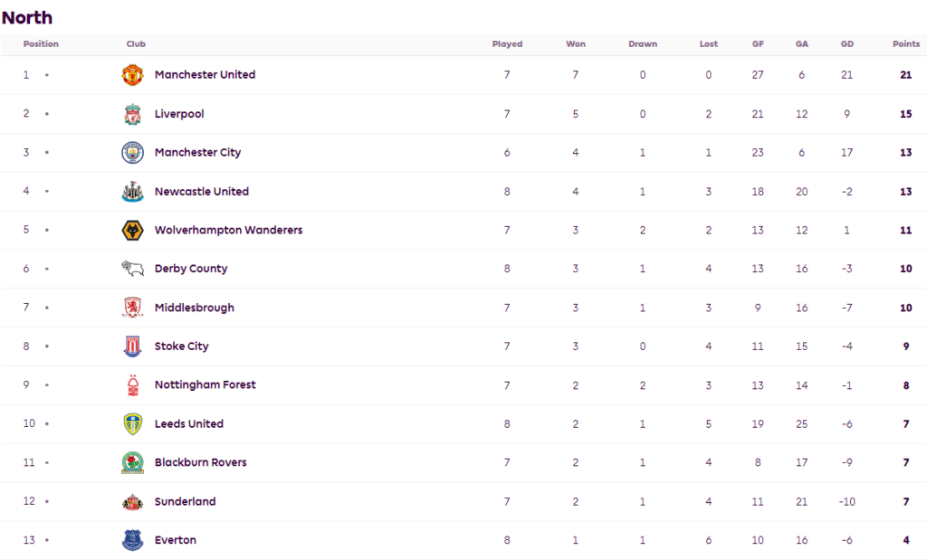
Task: Open the Leeds United team name link
Action: click(x=189, y=423)
